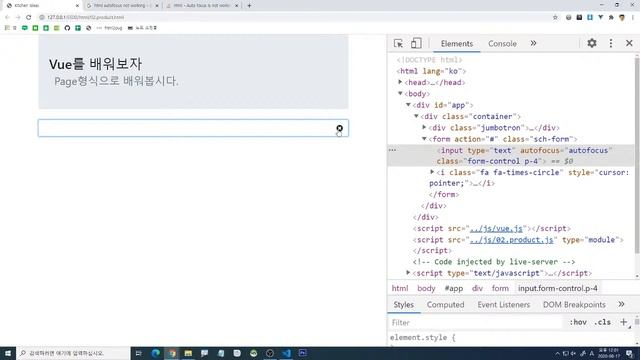
Task: Collapse the form class="sch-form" node
Action: click(424, 139)
